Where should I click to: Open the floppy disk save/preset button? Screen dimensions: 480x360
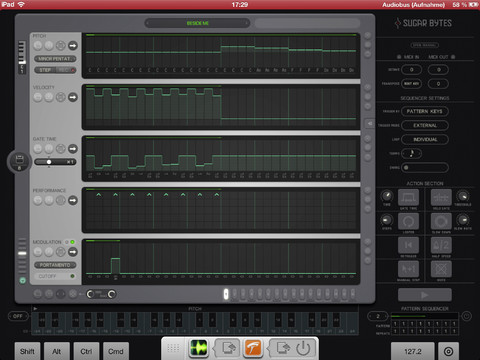pos(19,161)
